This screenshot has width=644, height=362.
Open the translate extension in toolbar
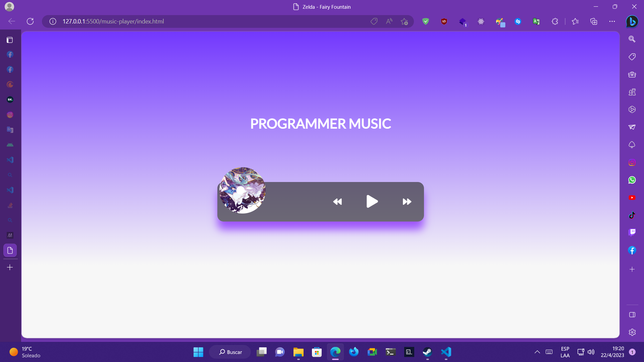(536, 21)
